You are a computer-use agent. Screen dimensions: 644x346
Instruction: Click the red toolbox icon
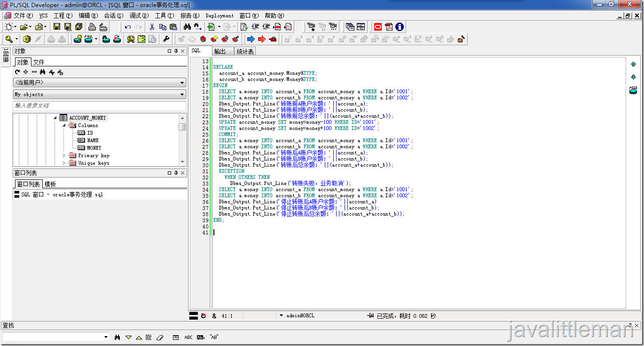click(x=273, y=39)
